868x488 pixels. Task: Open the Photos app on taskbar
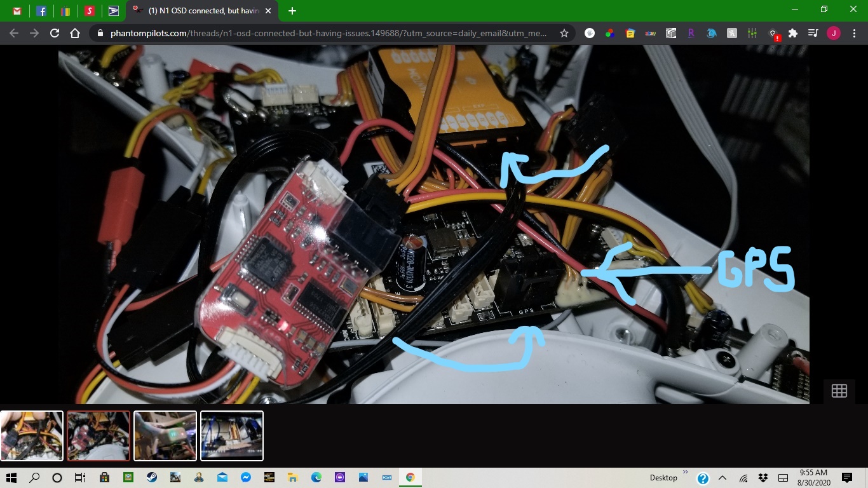(x=363, y=477)
